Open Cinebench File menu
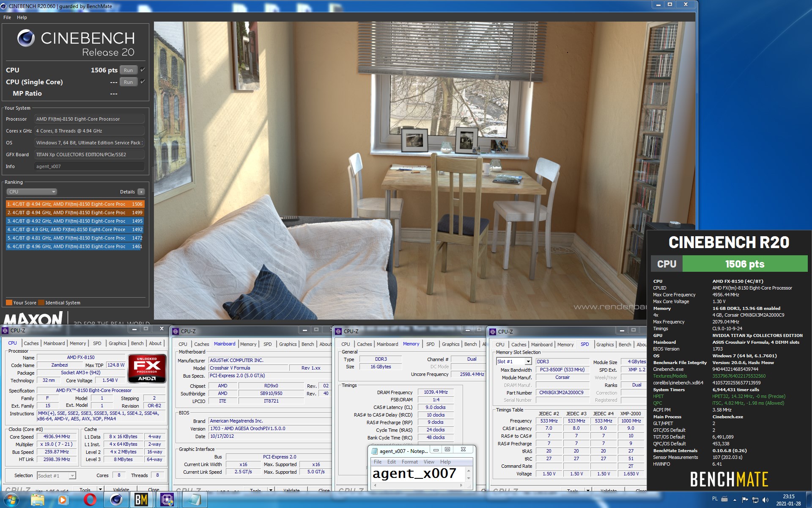The image size is (812, 508). (x=7, y=17)
